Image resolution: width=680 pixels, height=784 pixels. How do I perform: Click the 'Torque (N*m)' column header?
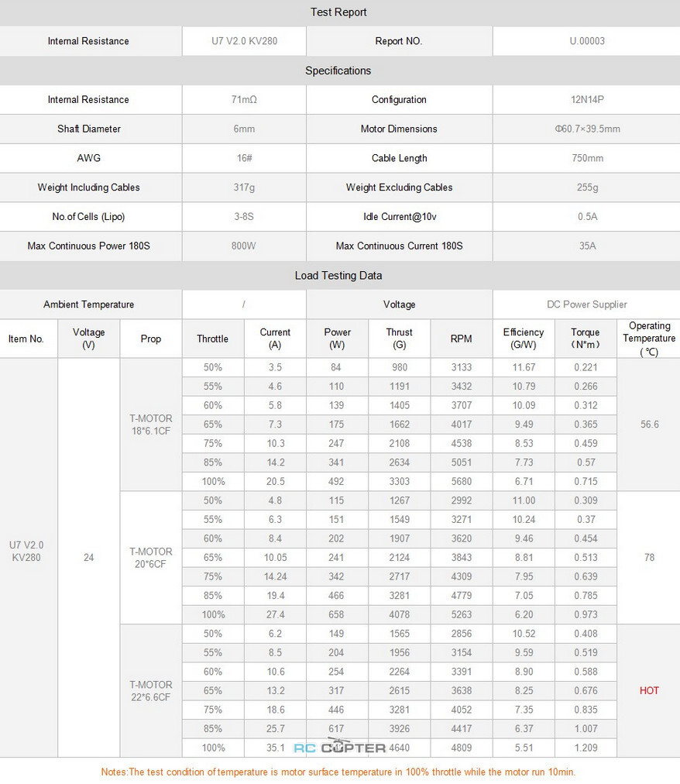[x=586, y=339]
